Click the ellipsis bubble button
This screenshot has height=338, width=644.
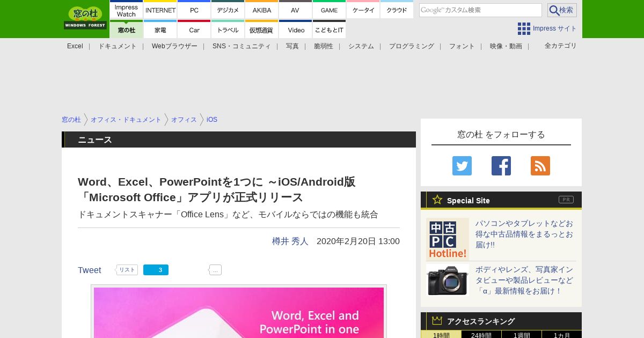coord(215,270)
